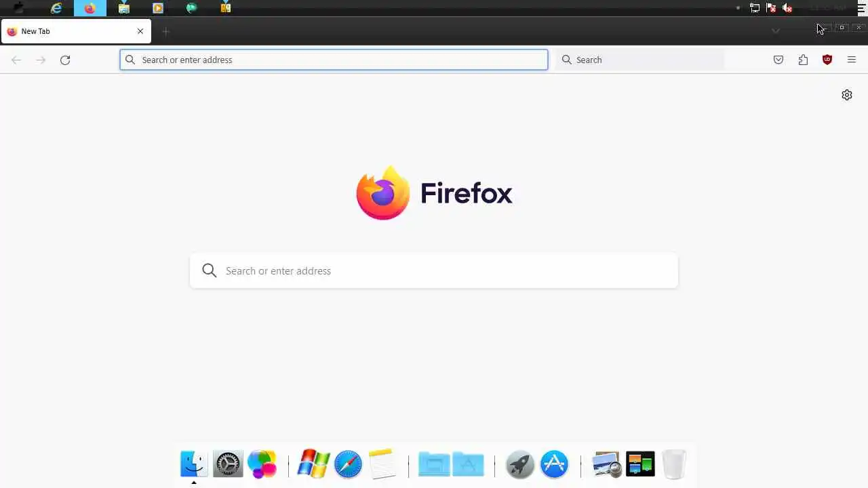Screen dimensions: 868x488
Task: Reload the current page
Action: click(x=65, y=60)
